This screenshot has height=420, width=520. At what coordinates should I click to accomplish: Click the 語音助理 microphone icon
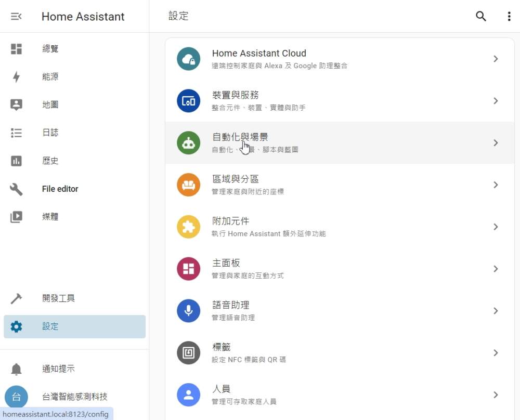coord(188,311)
